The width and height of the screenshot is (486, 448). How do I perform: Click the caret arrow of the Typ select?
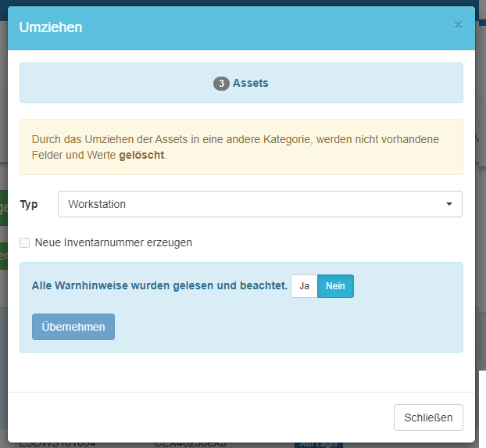click(448, 204)
